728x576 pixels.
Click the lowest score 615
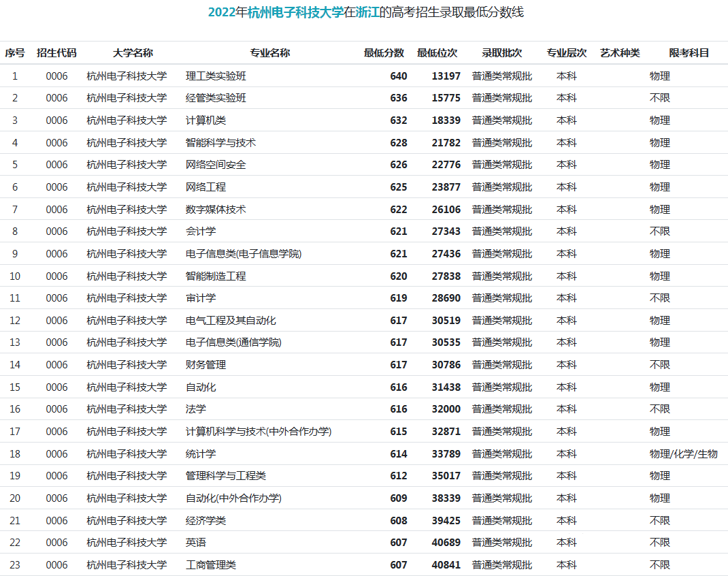(398, 431)
